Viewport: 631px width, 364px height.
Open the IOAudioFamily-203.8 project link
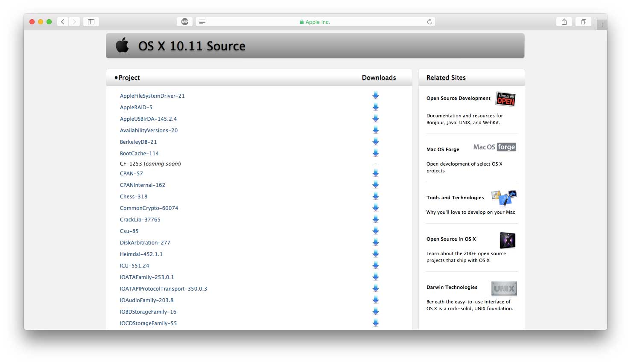147,300
